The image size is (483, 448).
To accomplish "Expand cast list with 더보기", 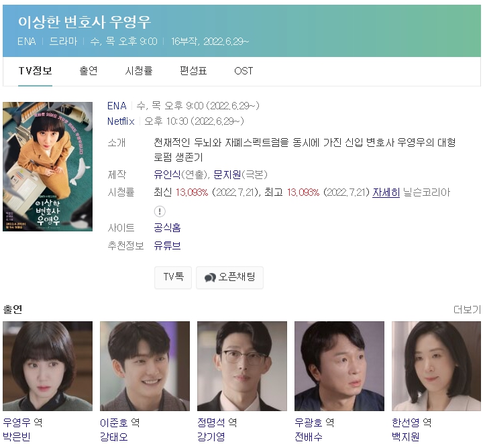I will (x=467, y=309).
